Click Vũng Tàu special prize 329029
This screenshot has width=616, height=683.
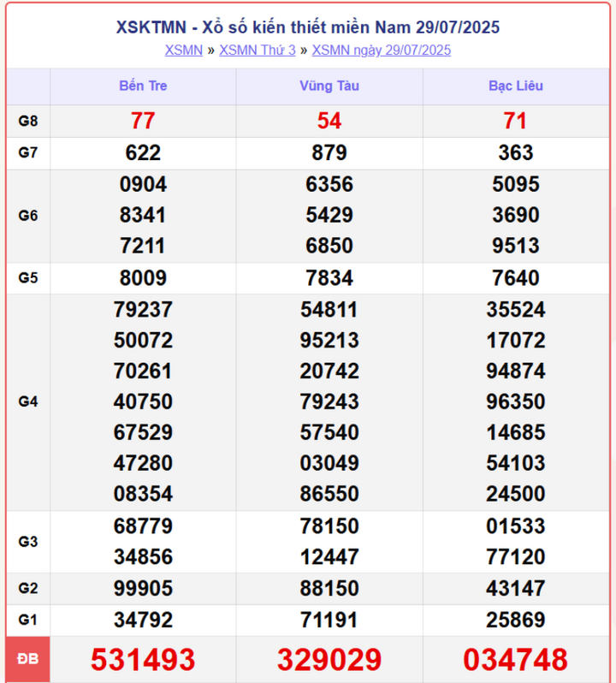tap(329, 660)
